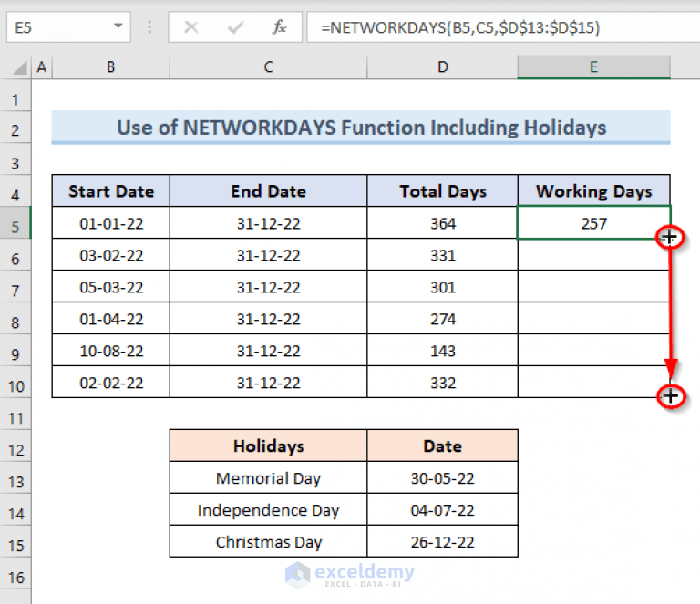Select holiday date cell 04-07-22

pyautogui.click(x=442, y=510)
